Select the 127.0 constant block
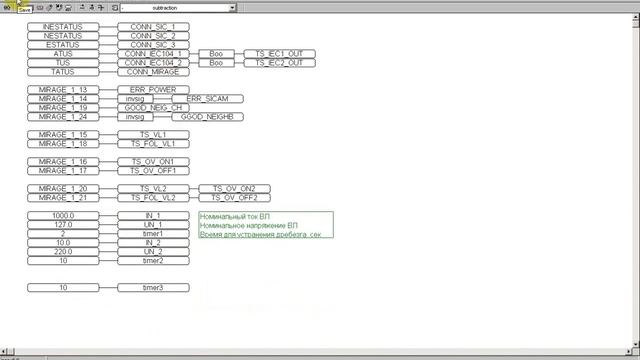 click(x=63, y=224)
